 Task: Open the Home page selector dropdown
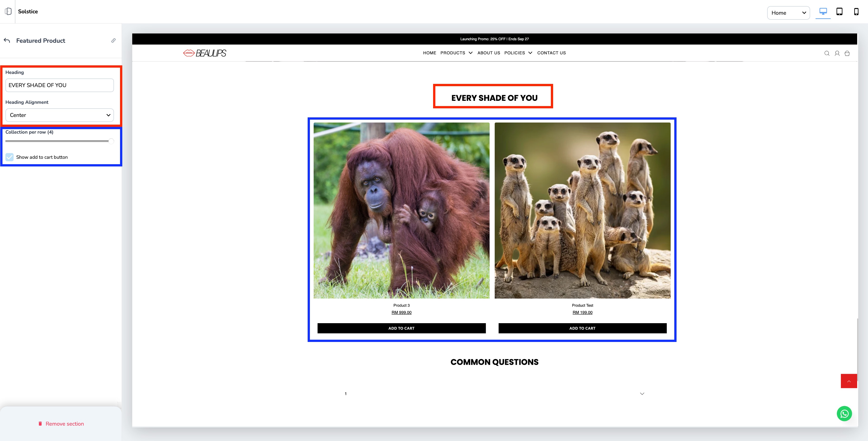[x=788, y=13]
